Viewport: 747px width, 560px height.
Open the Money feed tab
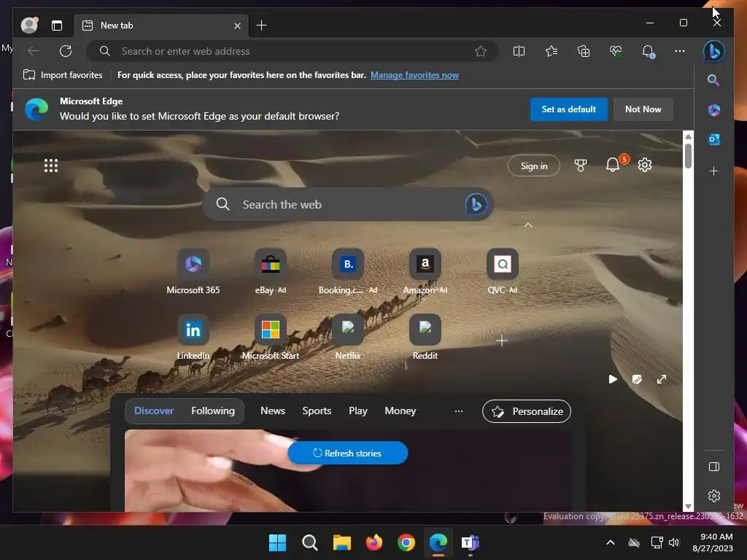pyautogui.click(x=400, y=411)
